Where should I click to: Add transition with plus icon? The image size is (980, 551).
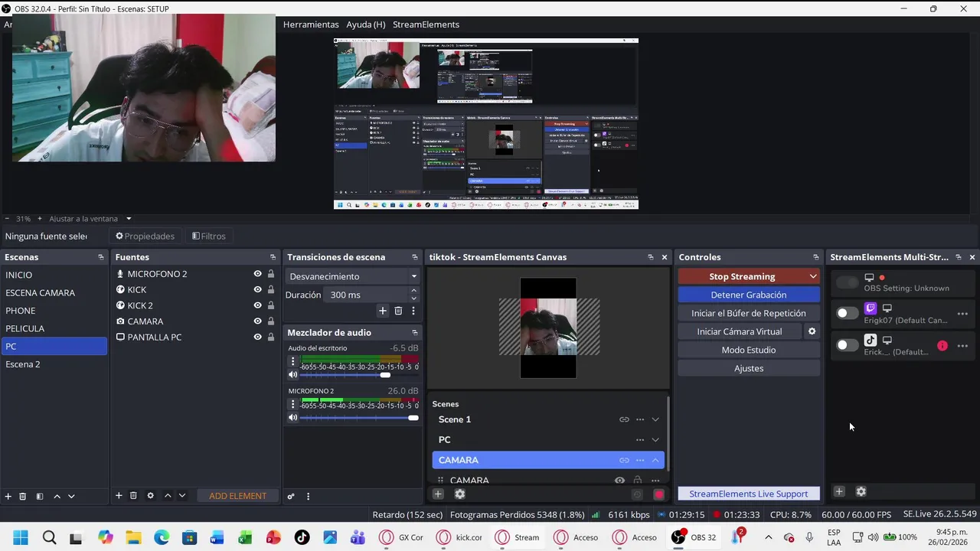(x=383, y=311)
